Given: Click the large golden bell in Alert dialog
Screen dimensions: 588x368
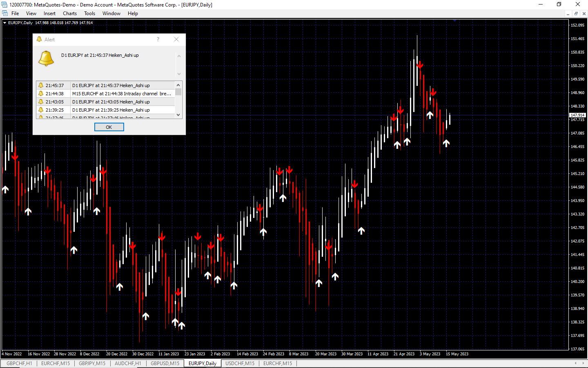Looking at the screenshot, I should (x=46, y=58).
